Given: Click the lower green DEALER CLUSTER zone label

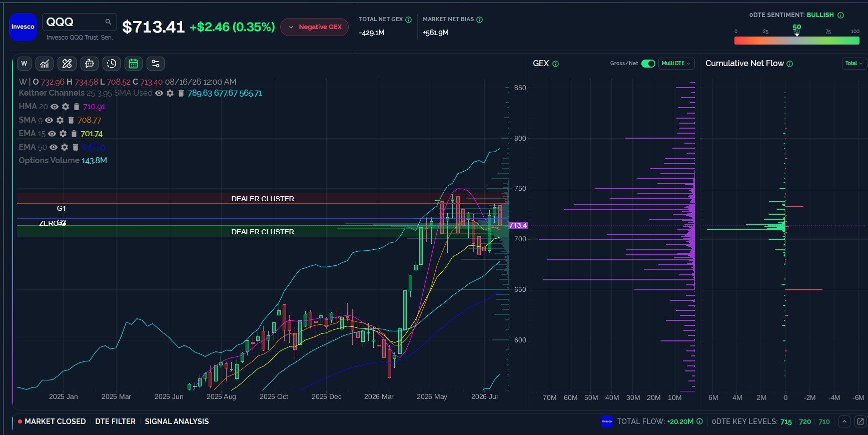Looking at the screenshot, I should click(263, 232).
